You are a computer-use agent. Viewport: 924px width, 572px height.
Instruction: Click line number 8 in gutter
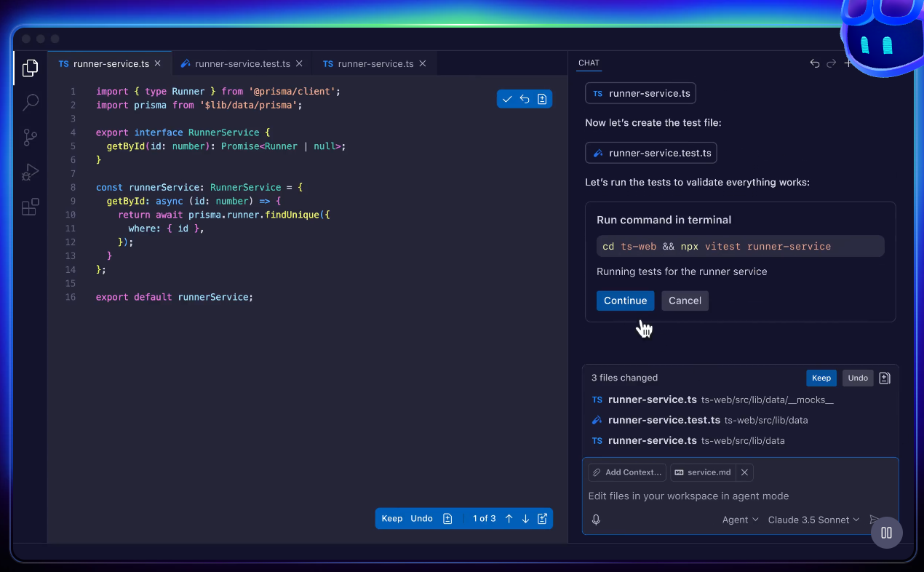point(73,187)
